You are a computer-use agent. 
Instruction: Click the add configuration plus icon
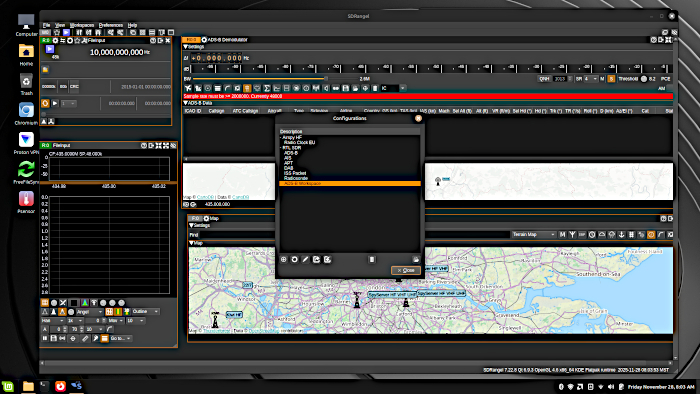coord(283,259)
